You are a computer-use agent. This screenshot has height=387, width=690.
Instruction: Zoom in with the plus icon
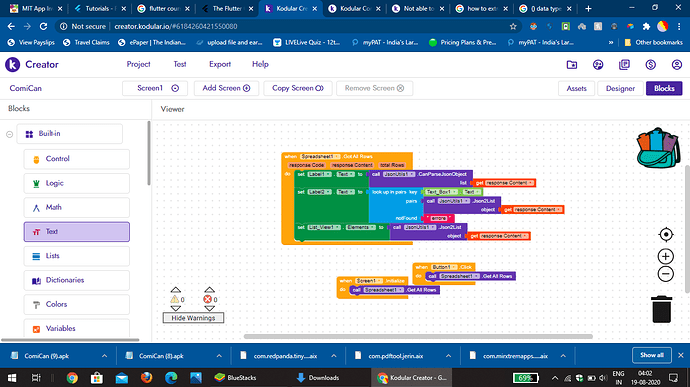coord(666,256)
